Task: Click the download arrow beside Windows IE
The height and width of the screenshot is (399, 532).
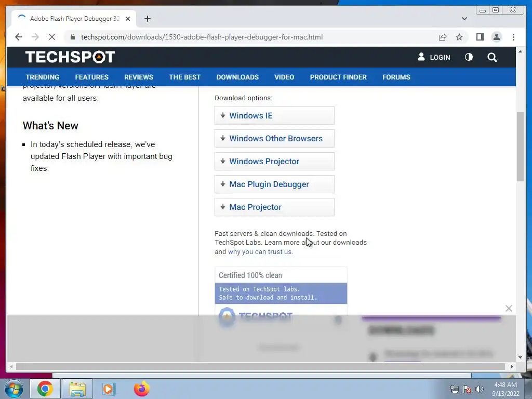Action: 222,115
